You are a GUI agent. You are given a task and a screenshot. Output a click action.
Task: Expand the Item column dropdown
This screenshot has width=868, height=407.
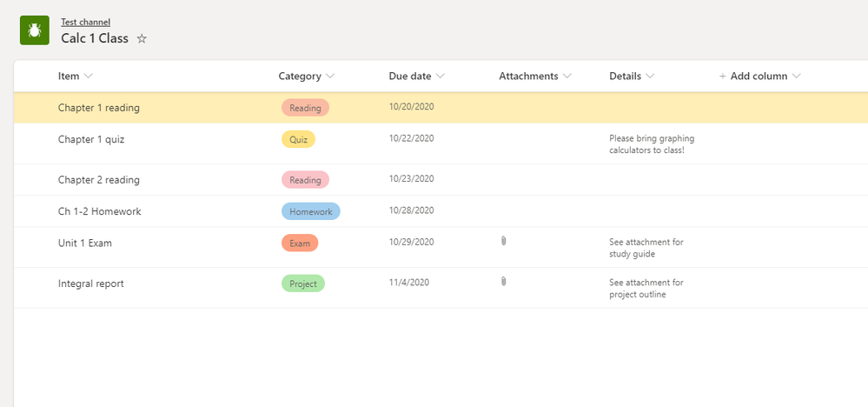click(88, 77)
